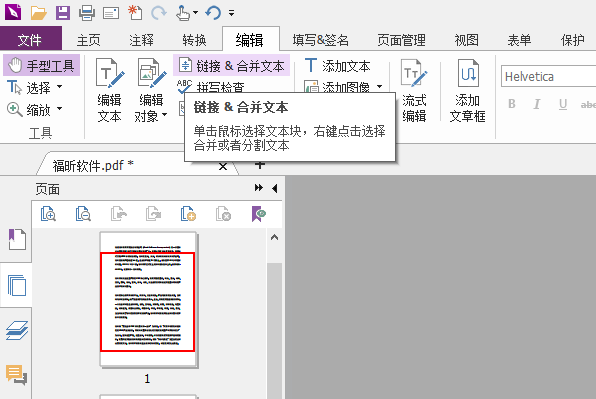Reduce page thumbnails with minus magnifier icon

[x=83, y=214]
